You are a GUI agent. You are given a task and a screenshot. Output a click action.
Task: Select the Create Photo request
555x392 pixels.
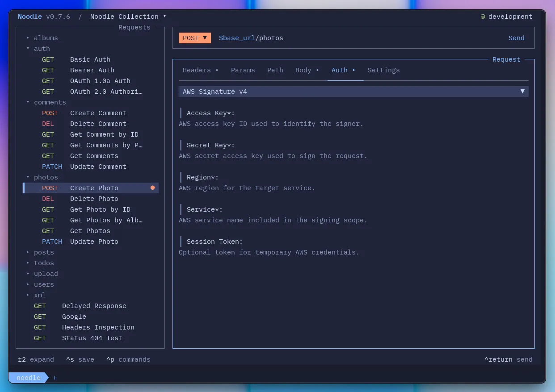pyautogui.click(x=90, y=188)
